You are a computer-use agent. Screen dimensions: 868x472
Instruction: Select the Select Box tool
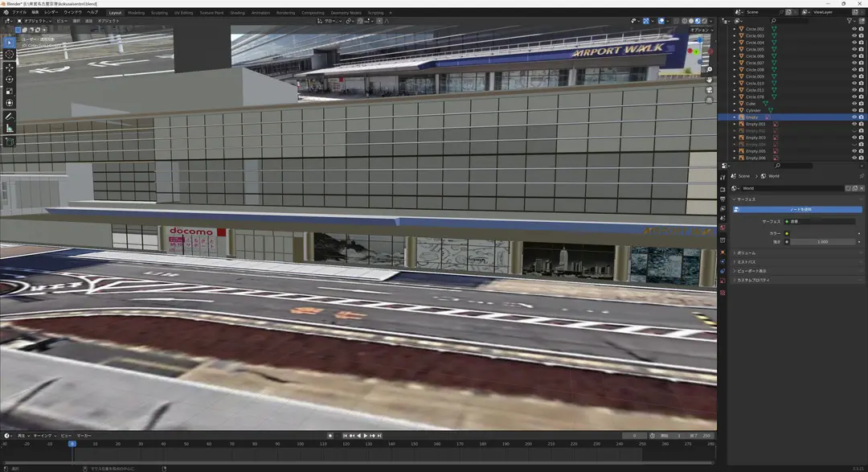pyautogui.click(x=10, y=42)
